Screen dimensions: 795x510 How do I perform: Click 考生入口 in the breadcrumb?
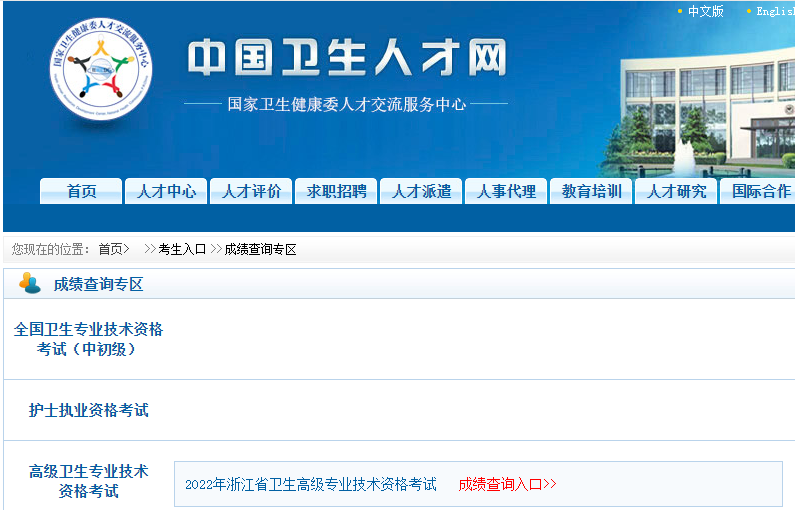point(182,249)
